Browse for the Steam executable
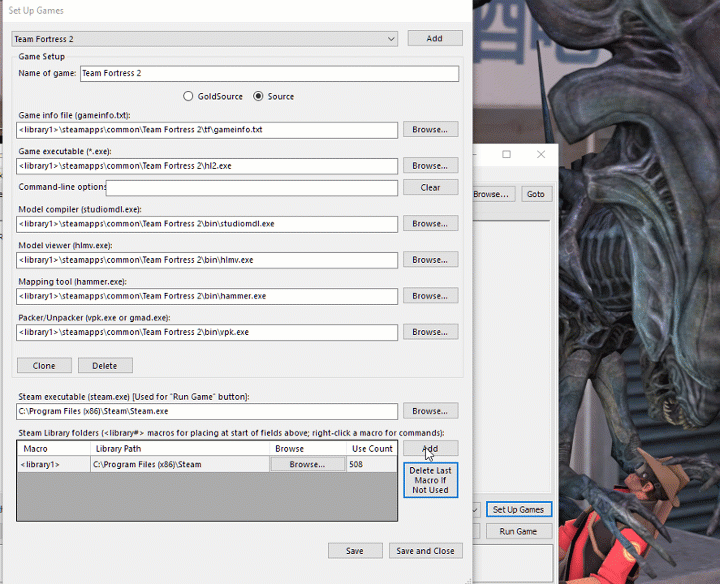 click(x=430, y=411)
